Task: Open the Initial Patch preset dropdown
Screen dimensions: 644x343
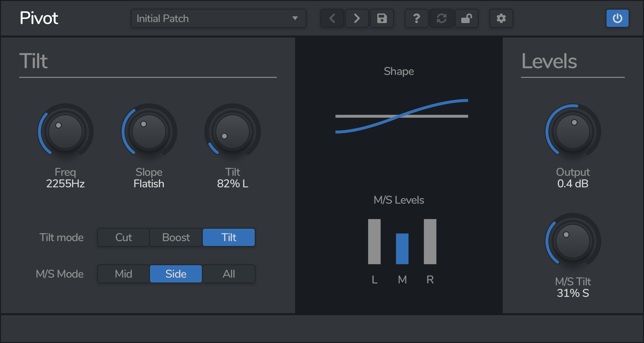Action: coord(219,18)
